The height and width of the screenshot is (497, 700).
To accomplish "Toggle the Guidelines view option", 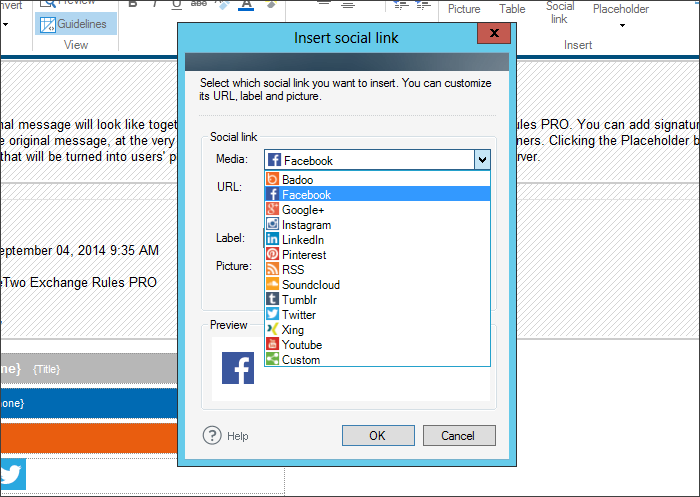I will tap(74, 24).
